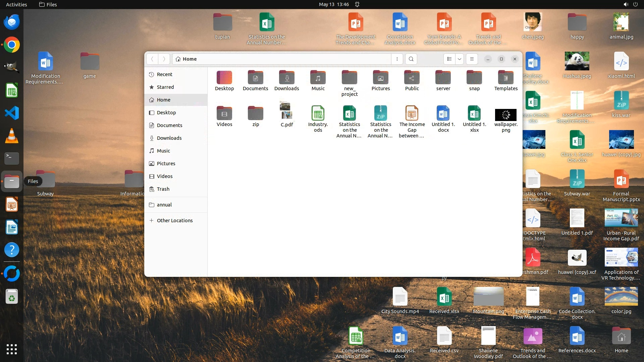Open the annual bookmark in sidebar
This screenshot has height=362, width=644.
[164, 205]
